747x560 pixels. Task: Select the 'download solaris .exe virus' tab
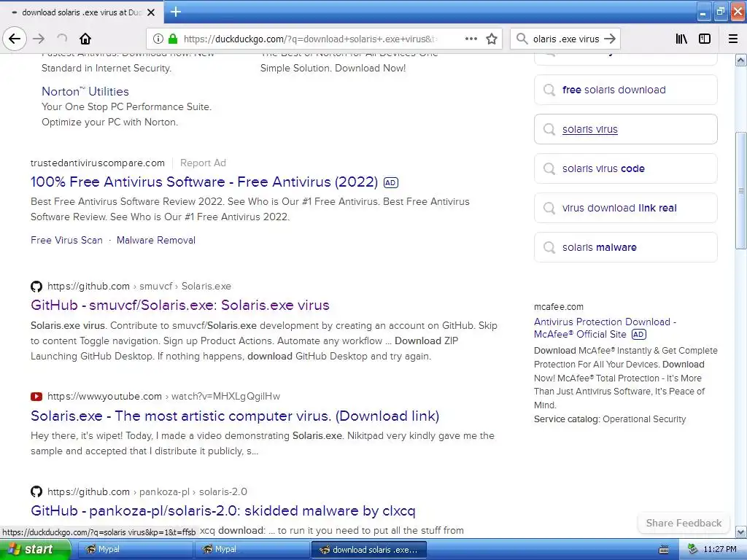pyautogui.click(x=82, y=12)
